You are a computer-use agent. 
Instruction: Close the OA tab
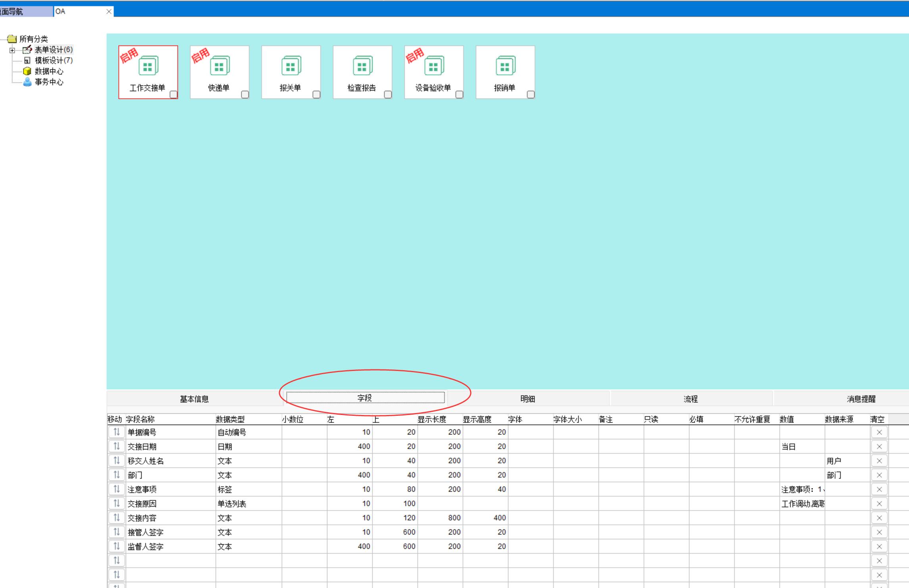click(109, 12)
